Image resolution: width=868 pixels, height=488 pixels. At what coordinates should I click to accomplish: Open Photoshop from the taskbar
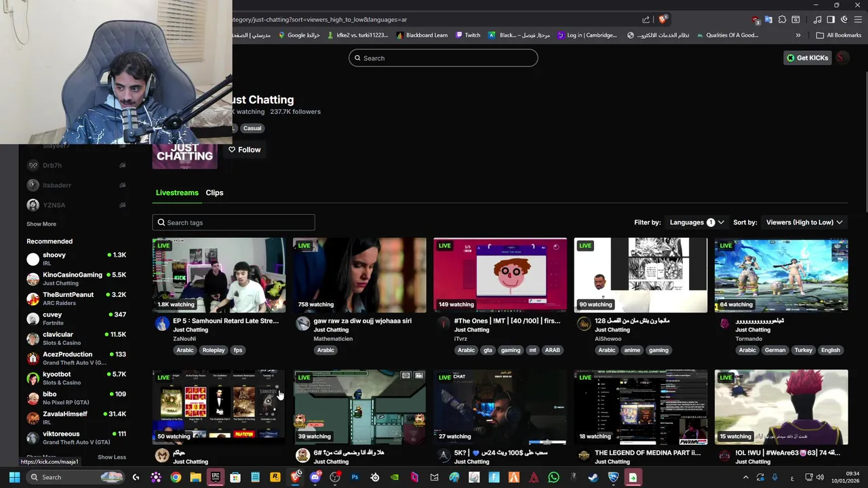(x=355, y=477)
